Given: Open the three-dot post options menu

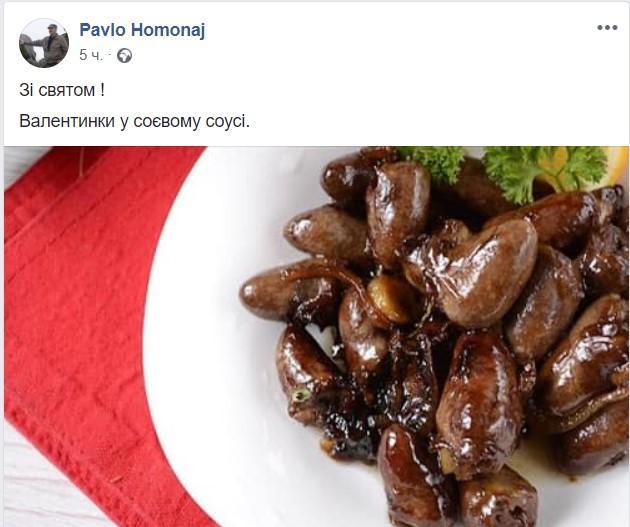Looking at the screenshot, I should (x=607, y=28).
